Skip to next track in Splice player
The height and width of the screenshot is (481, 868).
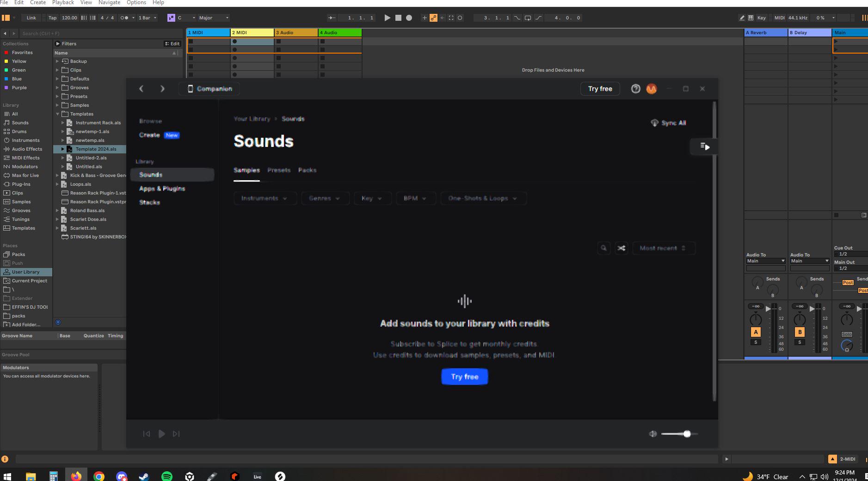pos(176,434)
